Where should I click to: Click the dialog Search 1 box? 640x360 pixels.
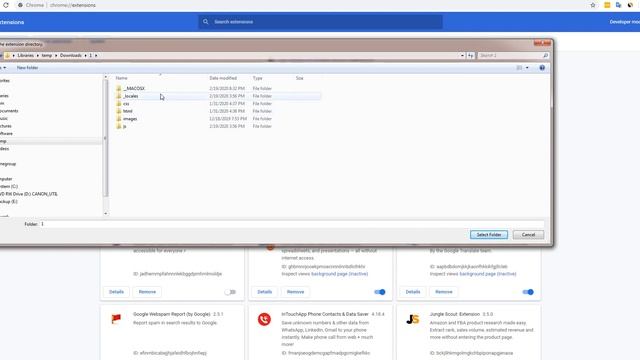click(x=513, y=55)
